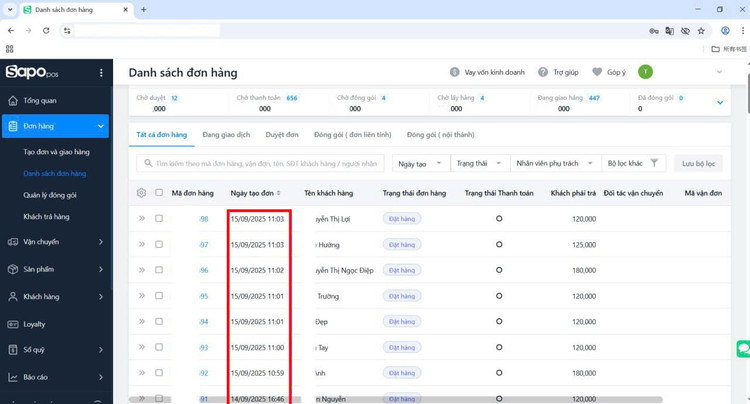Click the Vận chuyển truck icon

tap(13, 242)
